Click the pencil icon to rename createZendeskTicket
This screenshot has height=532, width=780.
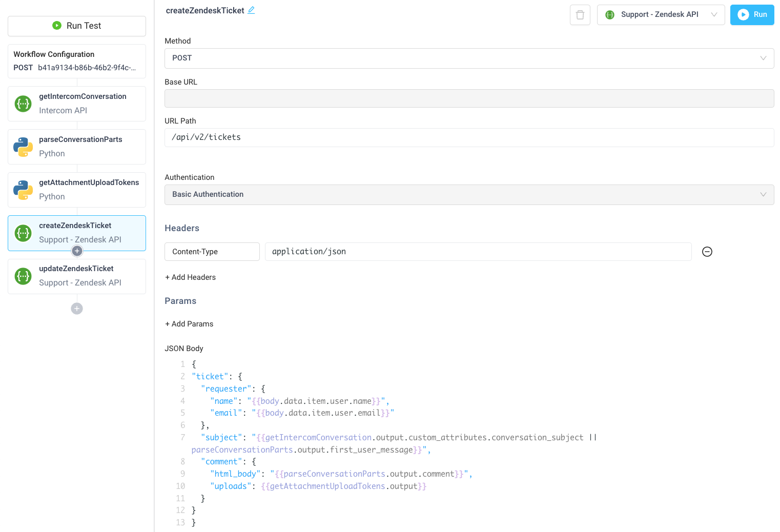(251, 10)
